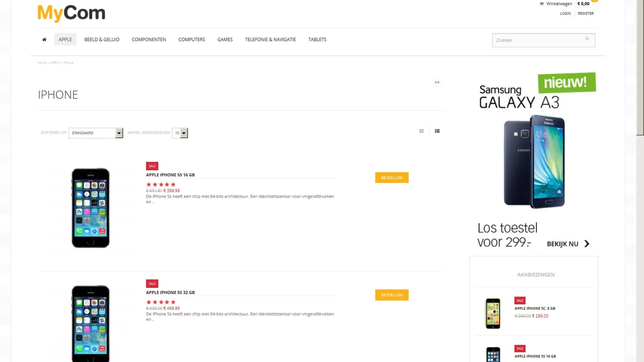Open the shopping cart icon

541,4
